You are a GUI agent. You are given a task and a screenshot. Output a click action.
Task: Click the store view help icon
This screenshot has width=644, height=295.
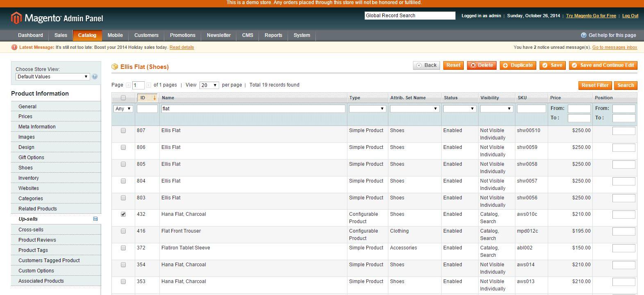95,77
